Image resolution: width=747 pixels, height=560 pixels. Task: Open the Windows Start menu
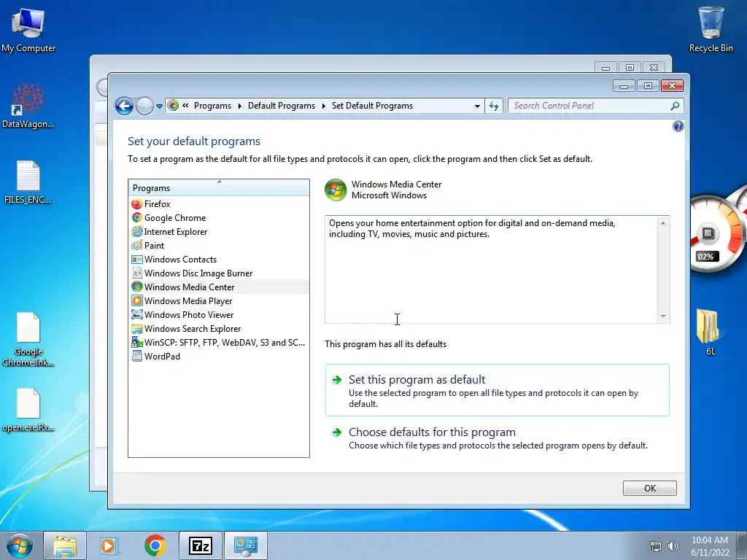20,545
